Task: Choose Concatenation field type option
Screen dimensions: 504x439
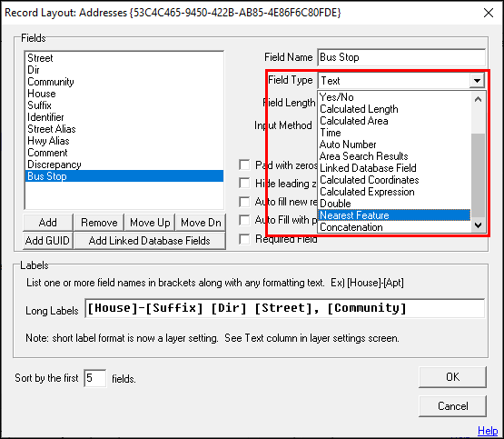Action: pos(394,227)
